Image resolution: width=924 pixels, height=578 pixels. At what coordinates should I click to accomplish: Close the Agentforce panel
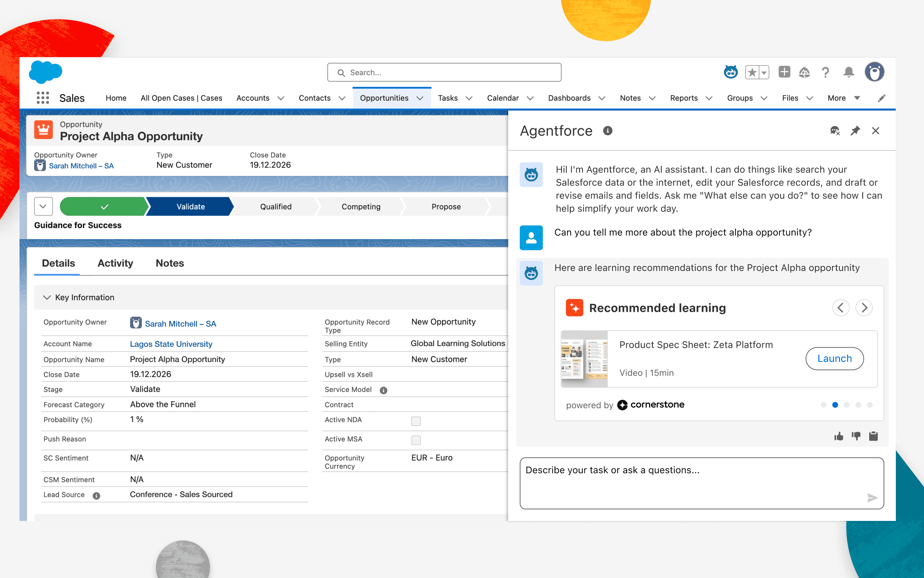(876, 131)
